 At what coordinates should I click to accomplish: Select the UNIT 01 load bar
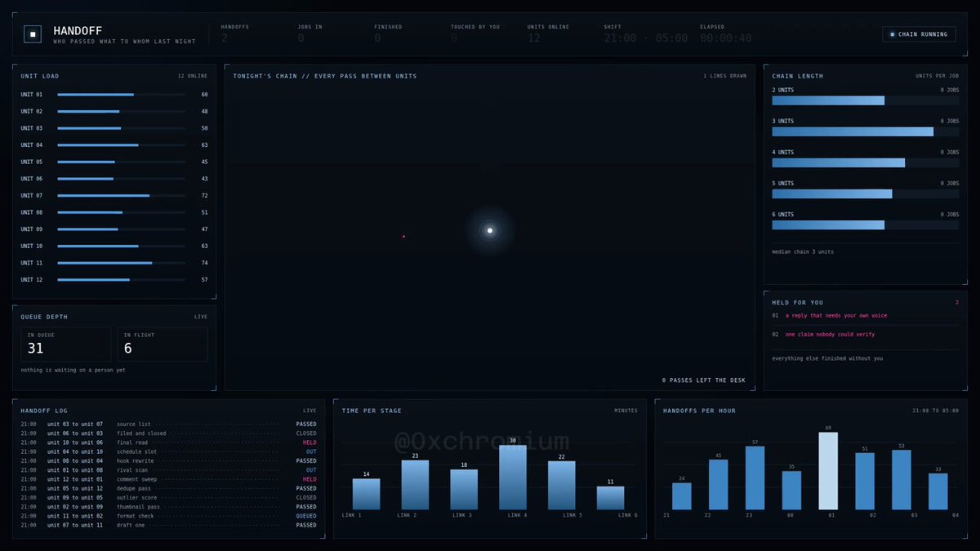click(121, 95)
